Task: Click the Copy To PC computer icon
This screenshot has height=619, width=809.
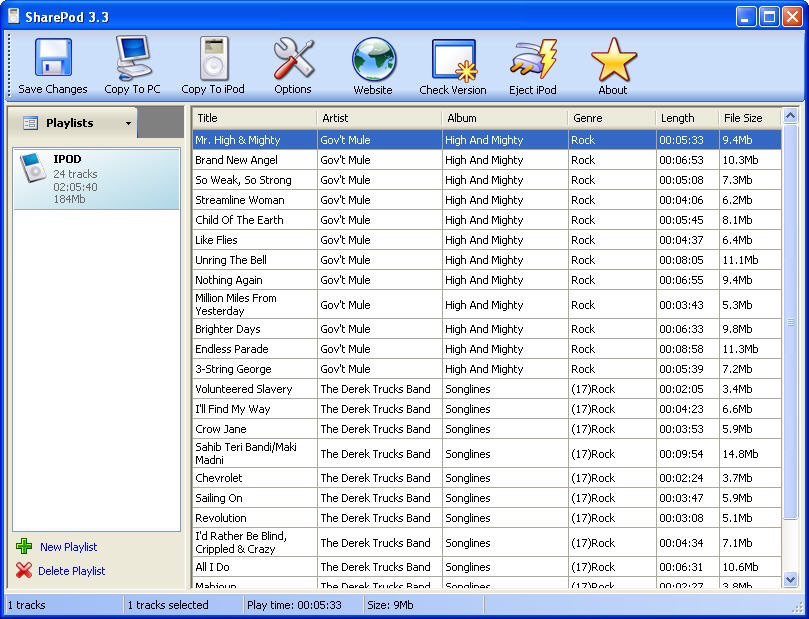Action: 133,58
